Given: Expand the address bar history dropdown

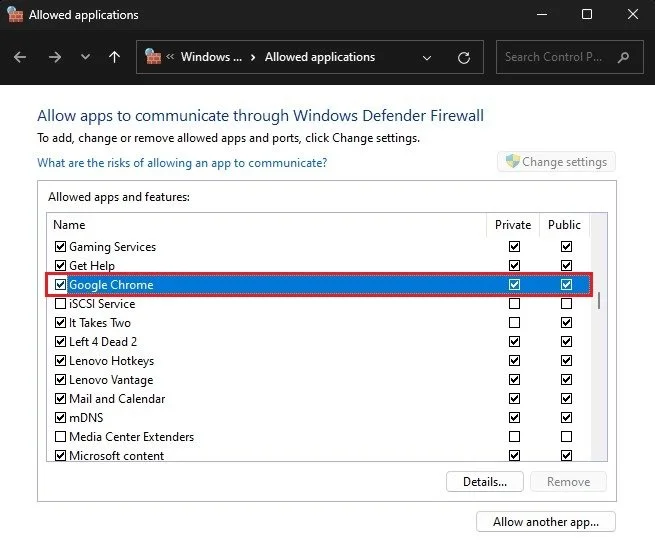Looking at the screenshot, I should pyautogui.click(x=427, y=58).
